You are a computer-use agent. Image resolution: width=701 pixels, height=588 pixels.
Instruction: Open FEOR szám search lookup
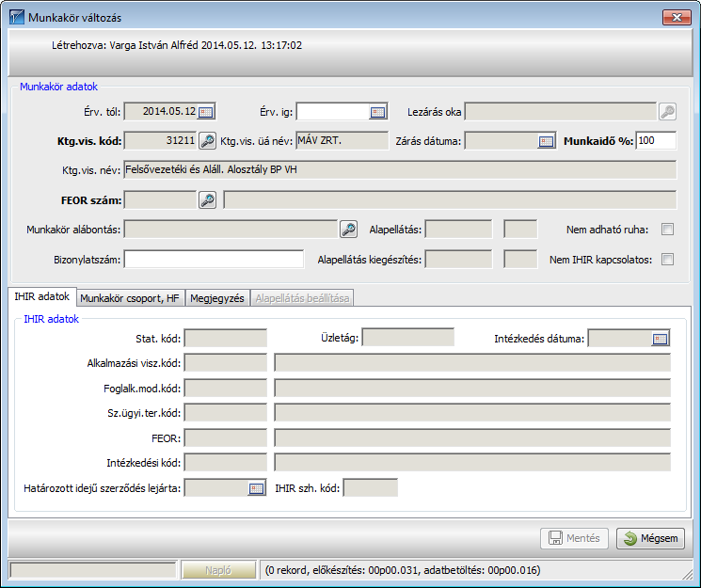coord(207,200)
